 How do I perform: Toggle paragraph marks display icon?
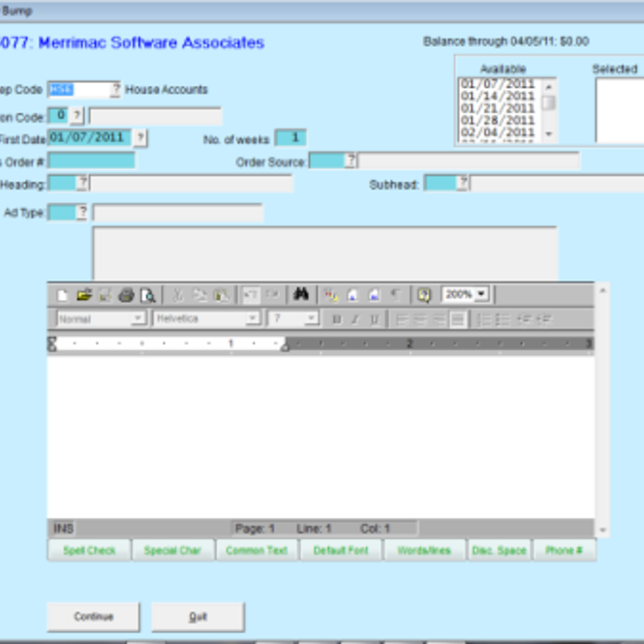tap(395, 295)
